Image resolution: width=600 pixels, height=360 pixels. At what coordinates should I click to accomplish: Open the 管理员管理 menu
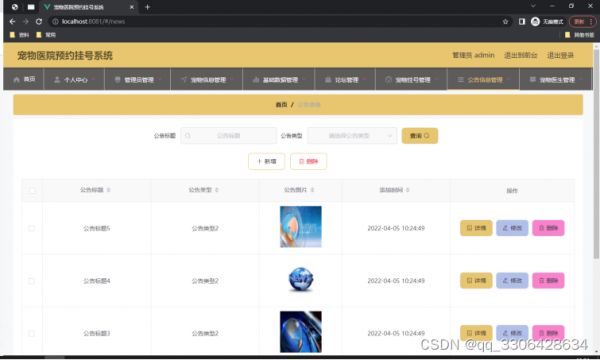click(x=138, y=80)
